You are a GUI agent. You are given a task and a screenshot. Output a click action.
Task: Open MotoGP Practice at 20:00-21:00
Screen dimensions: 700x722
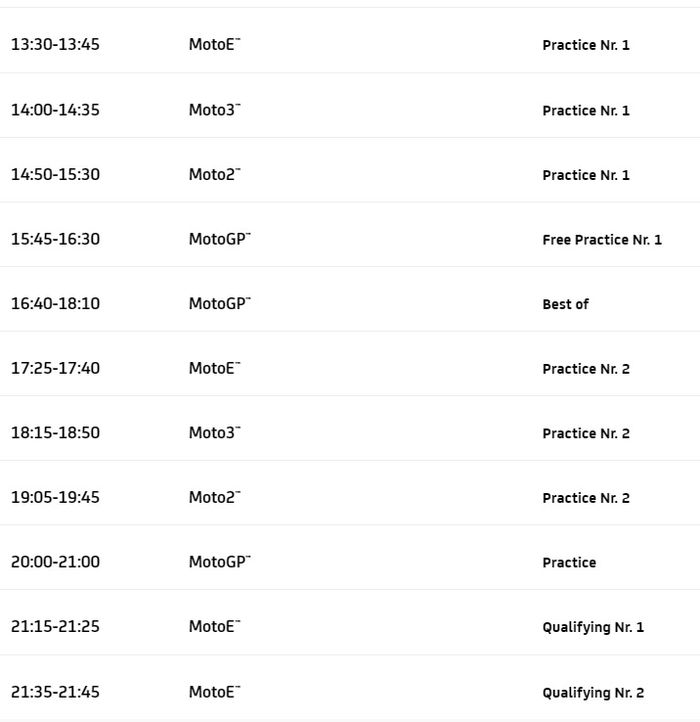(569, 563)
